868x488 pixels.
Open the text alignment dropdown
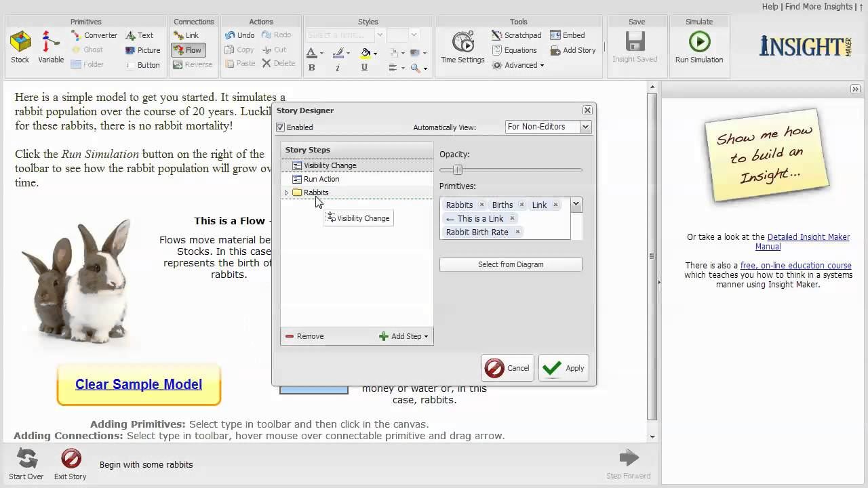coord(397,68)
